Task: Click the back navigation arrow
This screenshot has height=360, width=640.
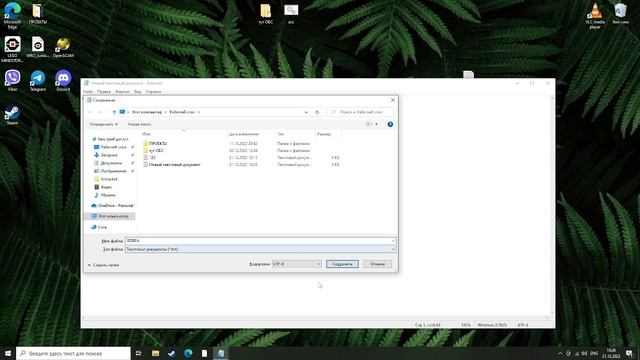Action: 90,112
